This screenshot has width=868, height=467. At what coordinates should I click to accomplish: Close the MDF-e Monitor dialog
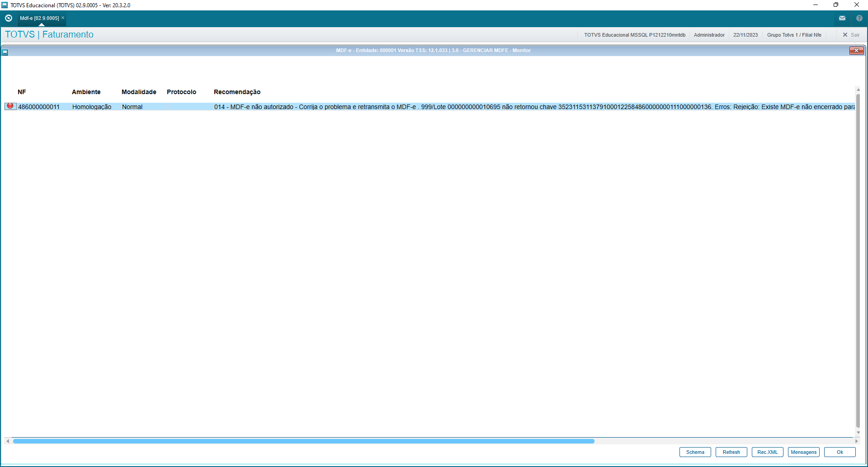tap(856, 51)
